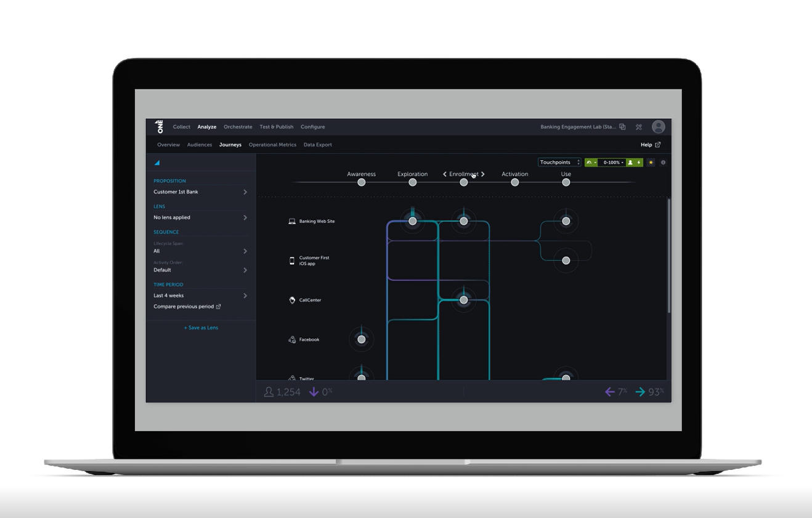Open the Touchpoints dropdown
The height and width of the screenshot is (518, 812).
(x=559, y=163)
